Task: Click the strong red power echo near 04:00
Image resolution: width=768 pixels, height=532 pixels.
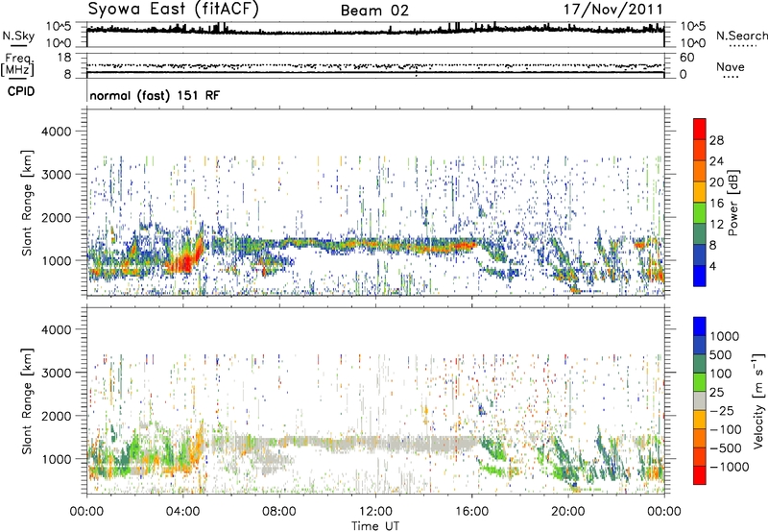Action: (x=183, y=263)
